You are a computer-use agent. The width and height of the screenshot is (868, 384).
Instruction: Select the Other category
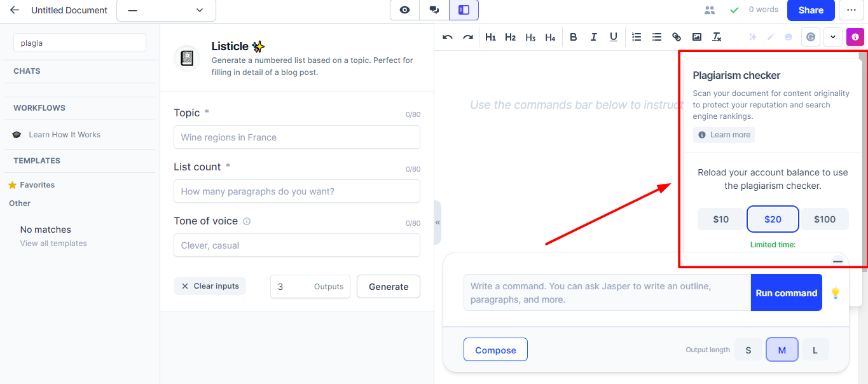click(20, 203)
